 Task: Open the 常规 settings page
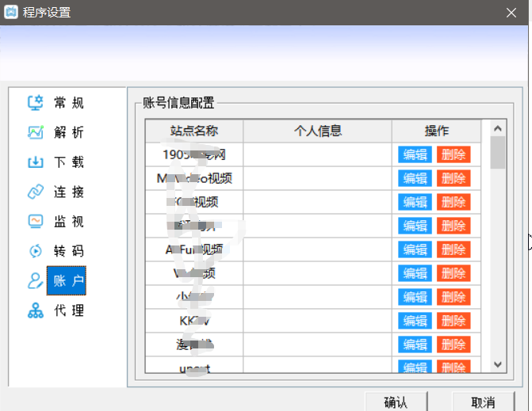68,103
